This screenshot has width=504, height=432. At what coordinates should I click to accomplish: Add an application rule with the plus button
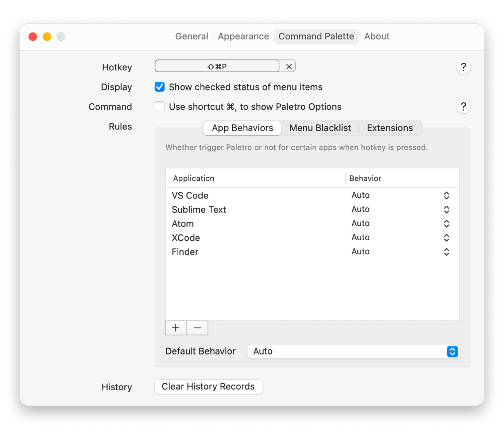tap(176, 328)
